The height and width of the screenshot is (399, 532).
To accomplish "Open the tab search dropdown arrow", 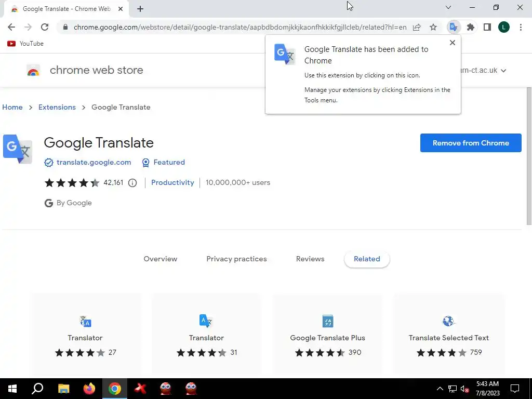I will coord(448,7).
